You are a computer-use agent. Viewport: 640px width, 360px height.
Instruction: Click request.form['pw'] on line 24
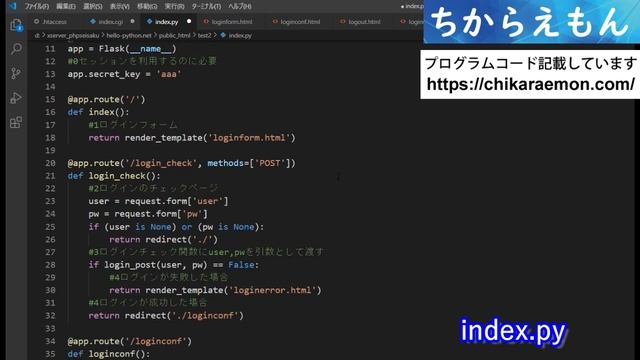click(x=161, y=214)
